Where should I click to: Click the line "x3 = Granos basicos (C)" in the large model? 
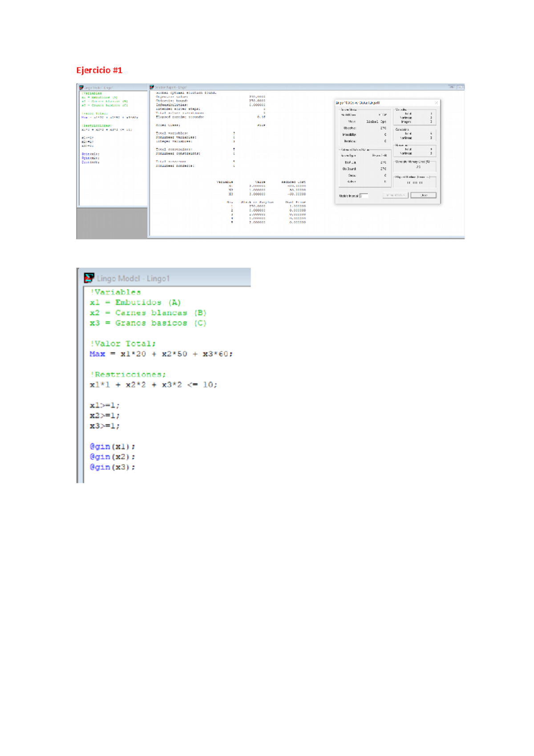(148, 323)
